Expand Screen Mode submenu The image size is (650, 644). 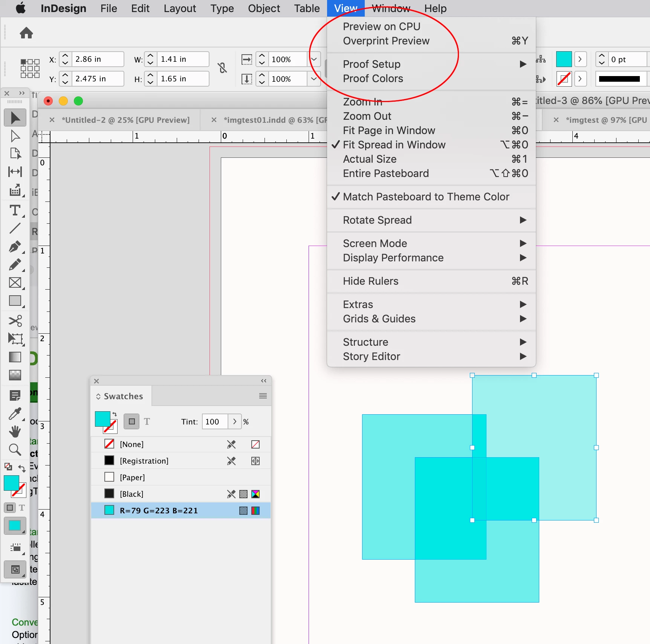click(x=431, y=244)
